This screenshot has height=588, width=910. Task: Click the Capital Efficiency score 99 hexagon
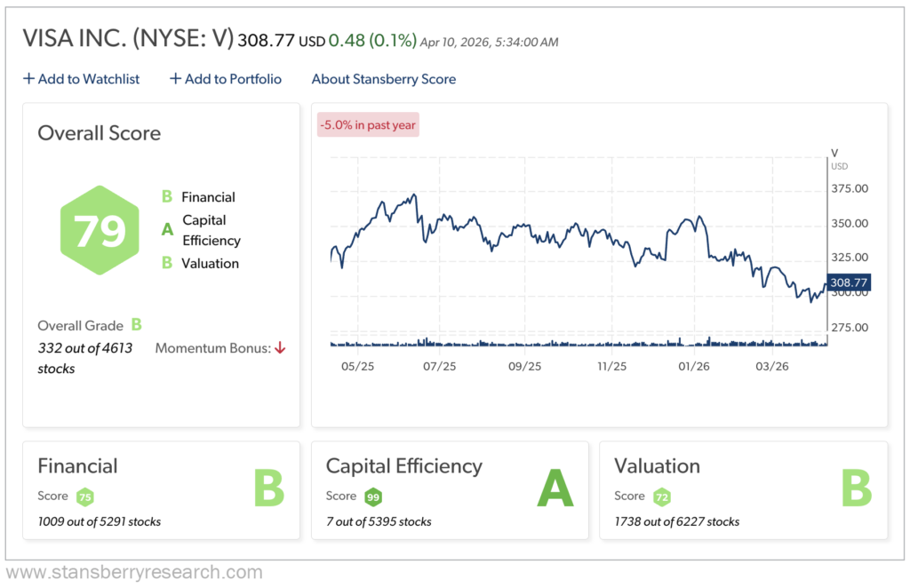tap(372, 497)
